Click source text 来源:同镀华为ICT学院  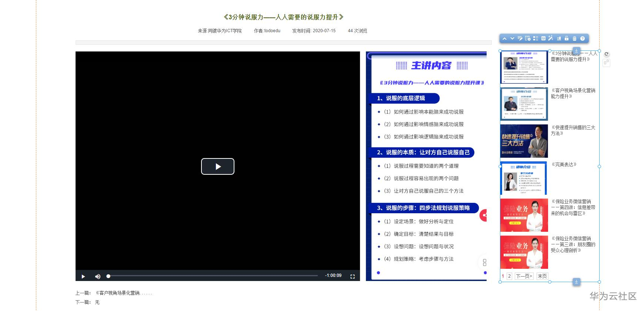tap(220, 31)
